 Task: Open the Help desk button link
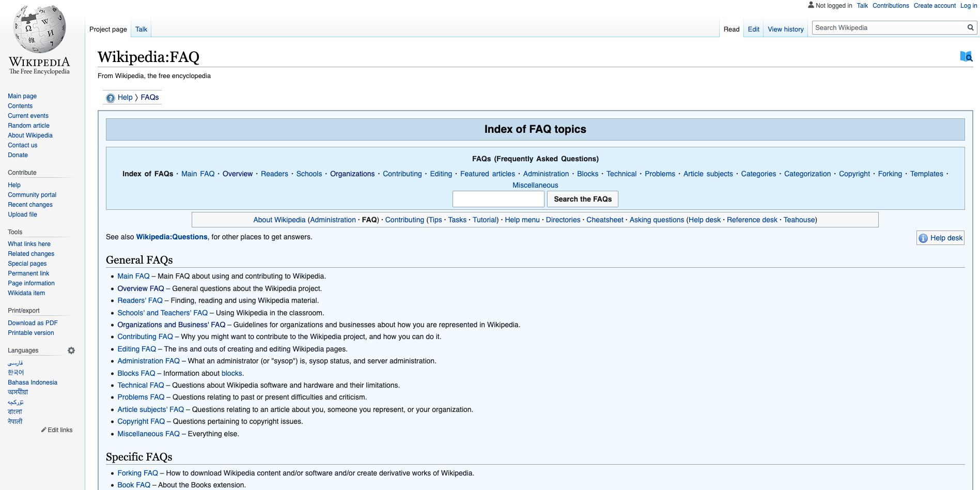click(946, 238)
